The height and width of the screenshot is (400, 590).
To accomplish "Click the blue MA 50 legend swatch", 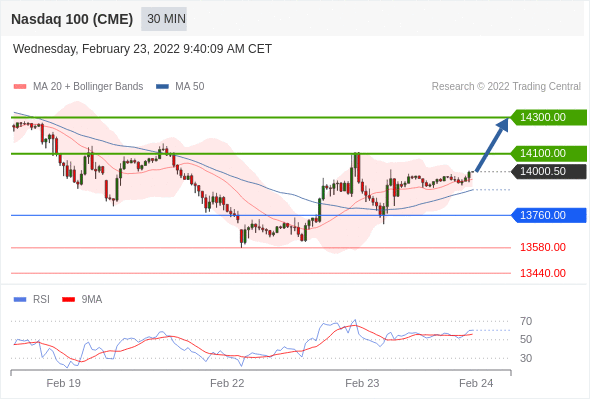I will [162, 87].
